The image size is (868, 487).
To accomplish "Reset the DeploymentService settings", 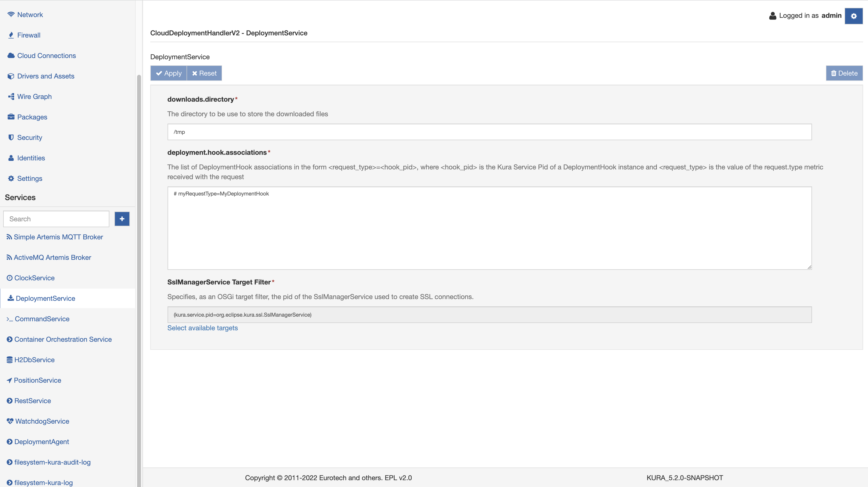I will coord(205,73).
